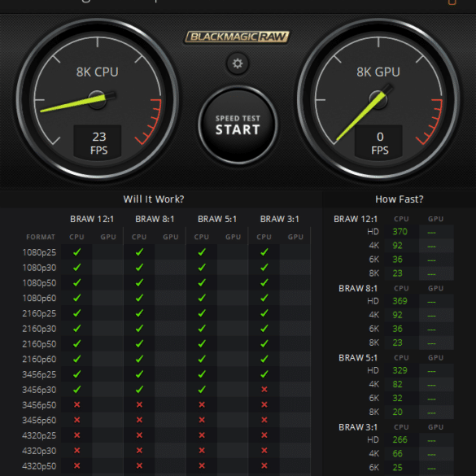Click the 8K CPU gauge dial
The width and height of the screenshot is (476, 476).
tap(98, 99)
